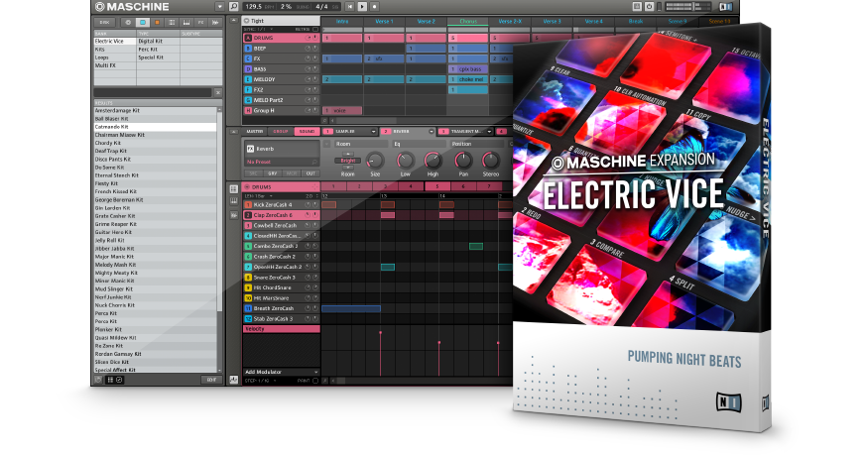
Task: Open the keyboard view icon beside the pattern editor
Action: tap(233, 199)
